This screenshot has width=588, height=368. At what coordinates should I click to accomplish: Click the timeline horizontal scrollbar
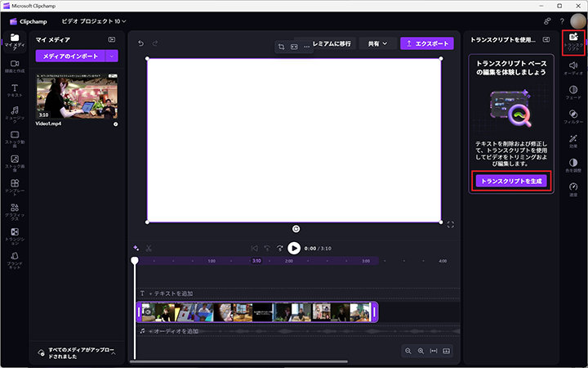tap(238, 362)
